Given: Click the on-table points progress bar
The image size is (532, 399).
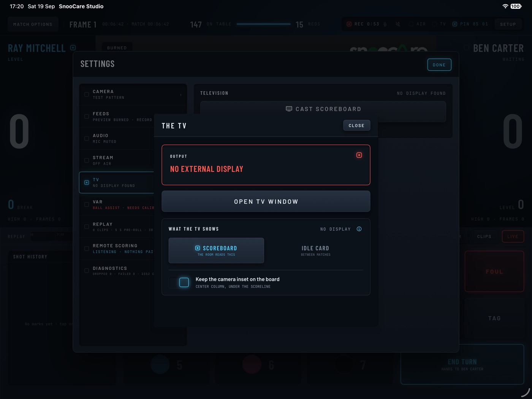Looking at the screenshot, I should (x=264, y=24).
